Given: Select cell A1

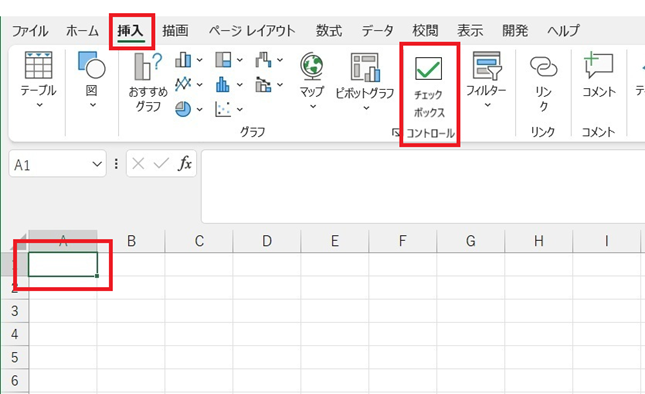Looking at the screenshot, I should click(63, 264).
